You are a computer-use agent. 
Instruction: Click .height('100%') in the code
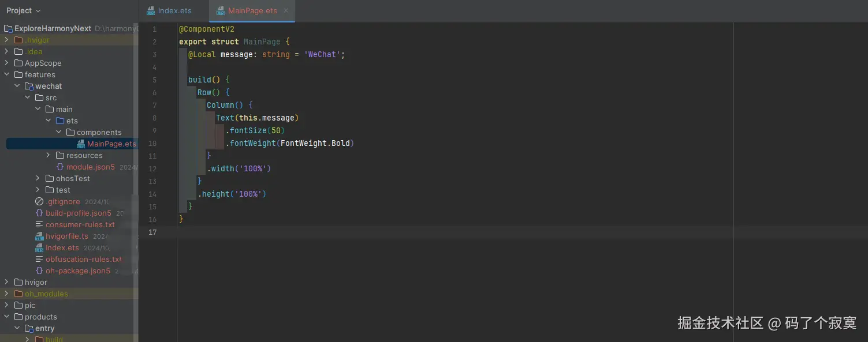232,194
